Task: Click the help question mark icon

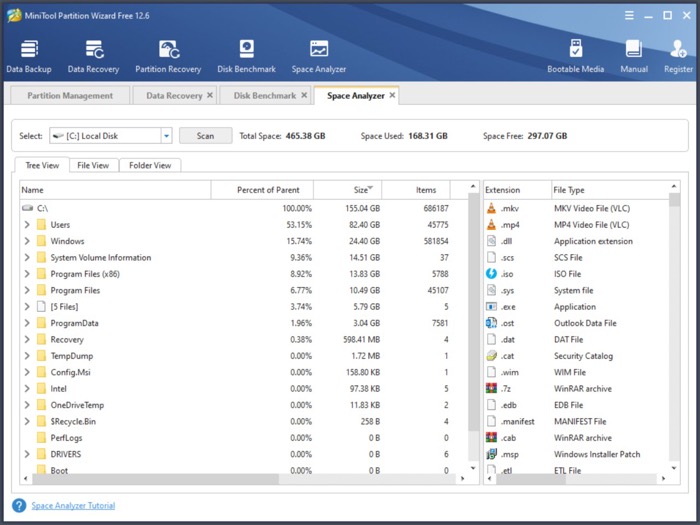Action: pyautogui.click(x=19, y=505)
